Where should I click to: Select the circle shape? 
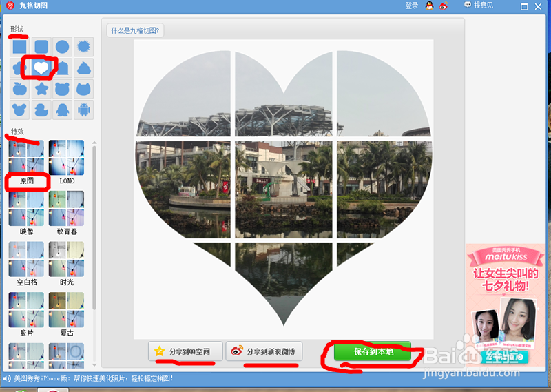pos(62,47)
